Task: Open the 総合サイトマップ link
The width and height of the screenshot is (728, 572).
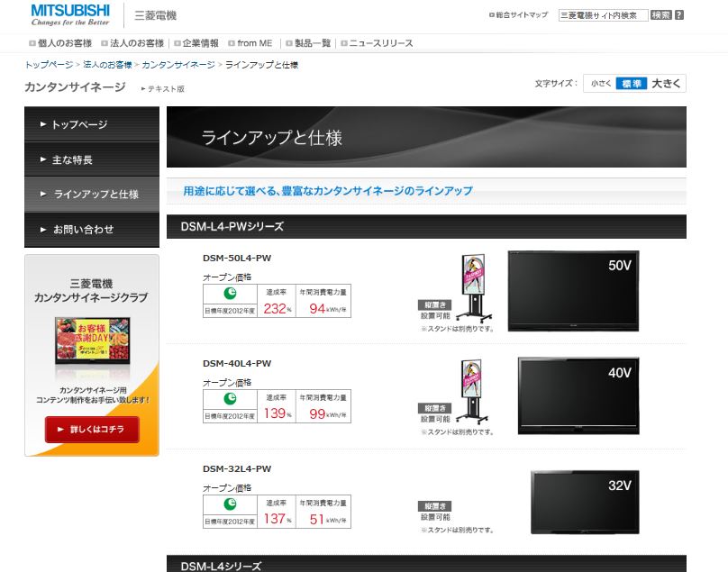Action: [x=519, y=14]
